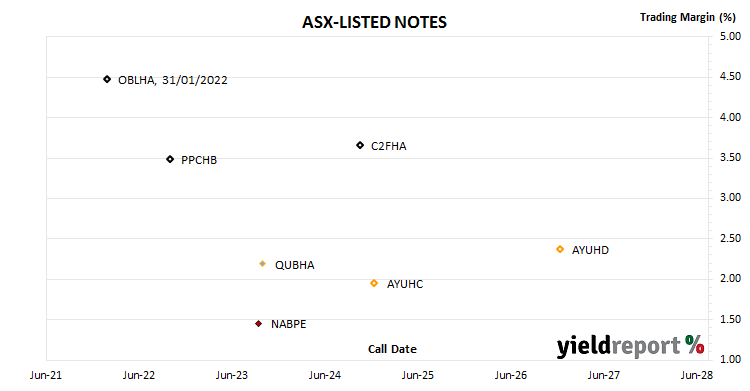This screenshot has width=750, height=391.
Task: Select the Call Date axis title
Action: (x=392, y=349)
